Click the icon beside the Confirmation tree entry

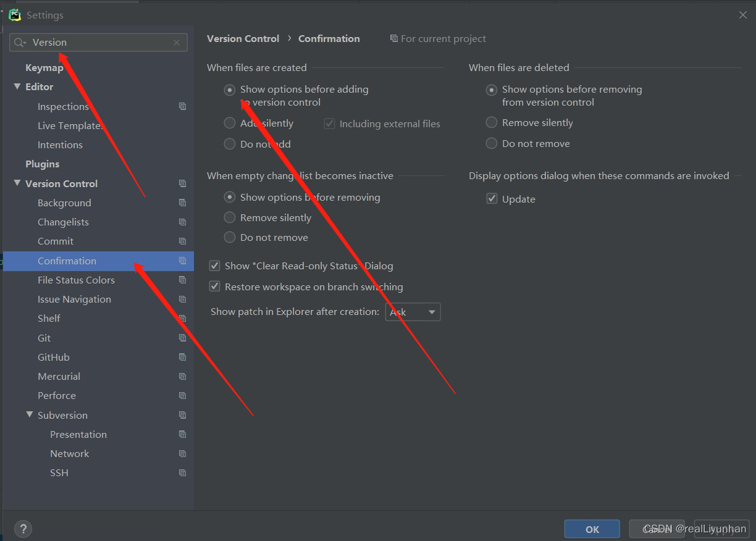pos(182,261)
